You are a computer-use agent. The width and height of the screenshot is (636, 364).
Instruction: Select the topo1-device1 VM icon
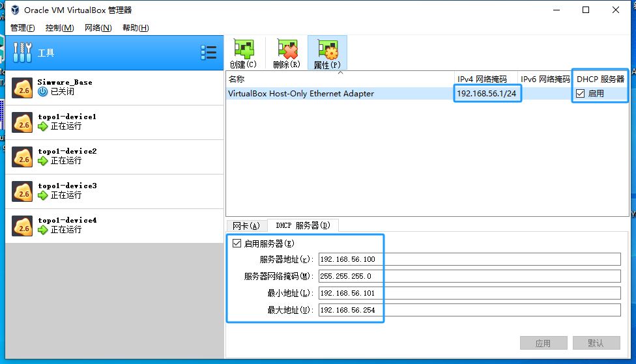pyautogui.click(x=23, y=122)
